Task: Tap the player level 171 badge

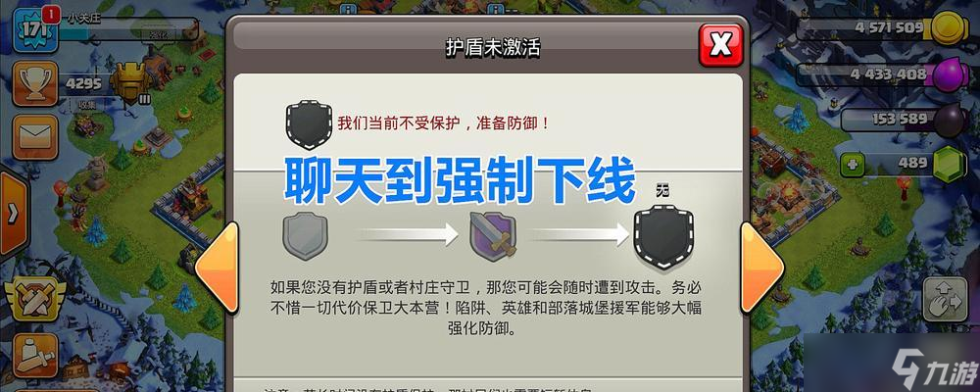Action: [32, 30]
